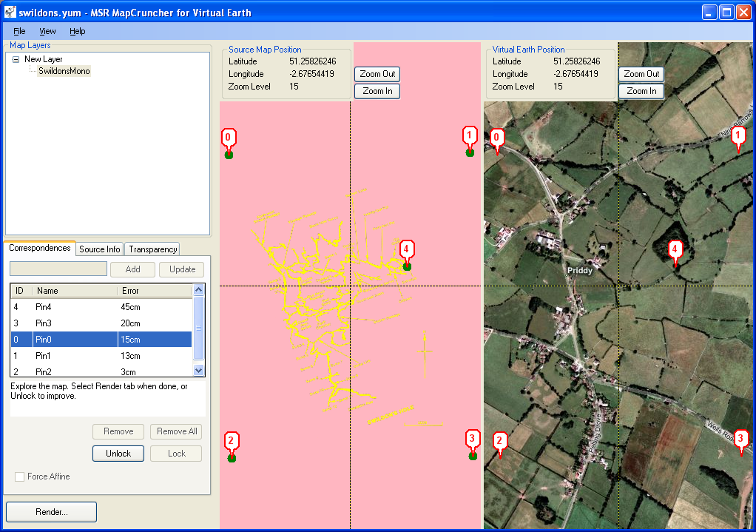Click pin 3 marker on Virtual Earth map
756x532 pixels.
click(741, 440)
